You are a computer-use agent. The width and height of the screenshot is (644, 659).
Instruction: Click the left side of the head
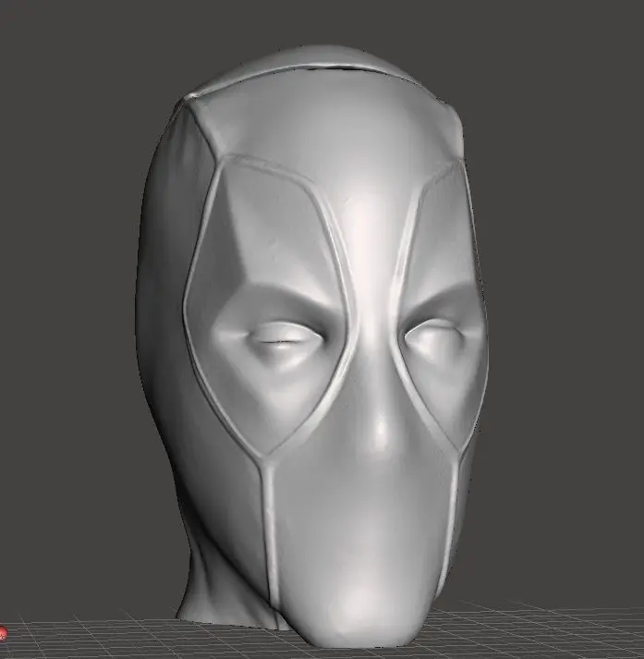tap(162, 323)
